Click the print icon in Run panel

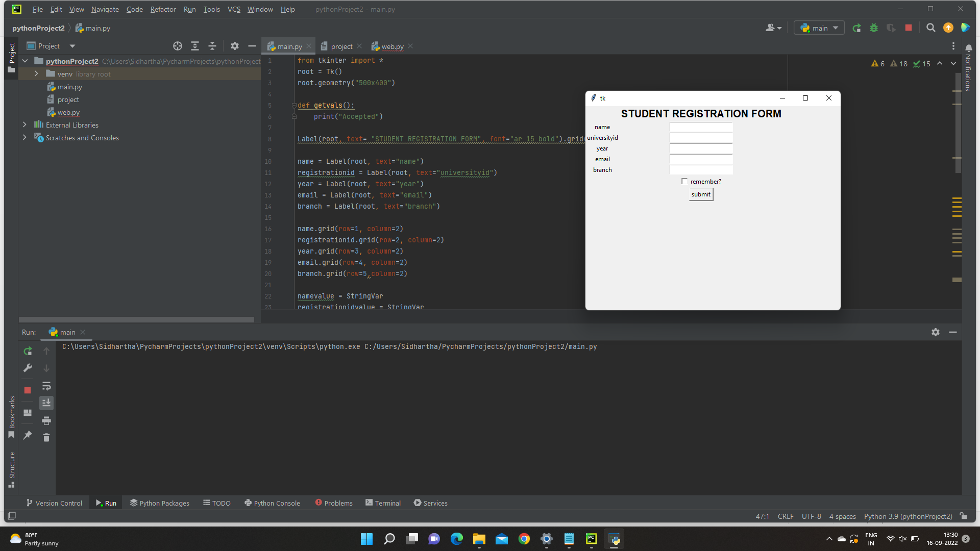point(46,420)
